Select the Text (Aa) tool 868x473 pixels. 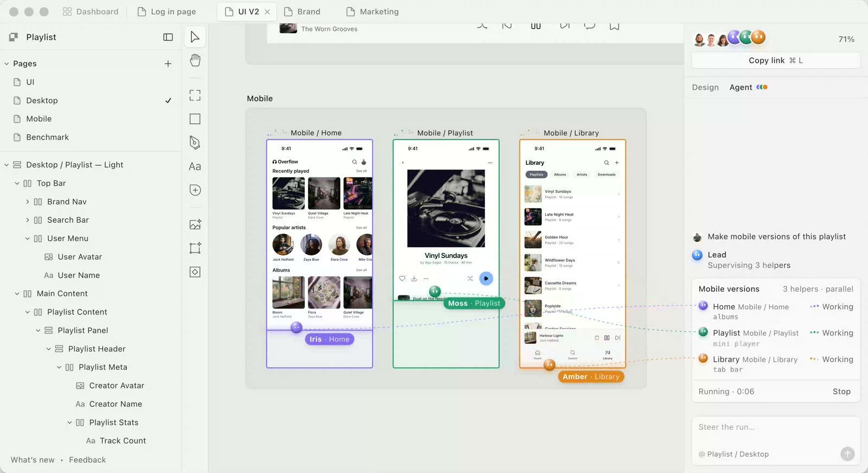(195, 167)
